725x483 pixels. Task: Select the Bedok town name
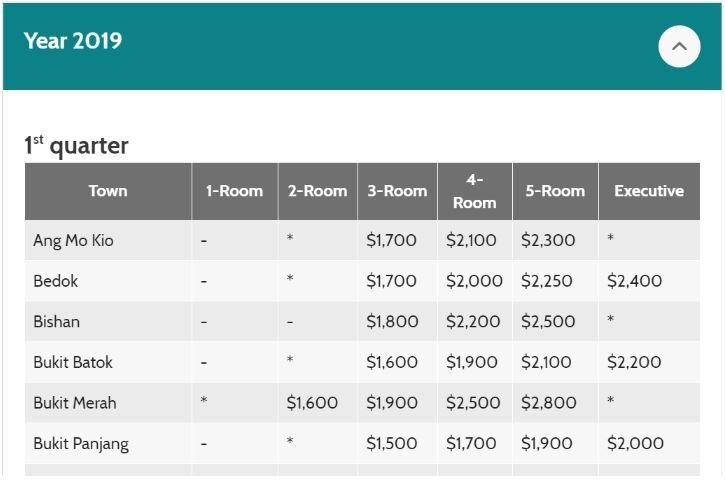click(55, 281)
